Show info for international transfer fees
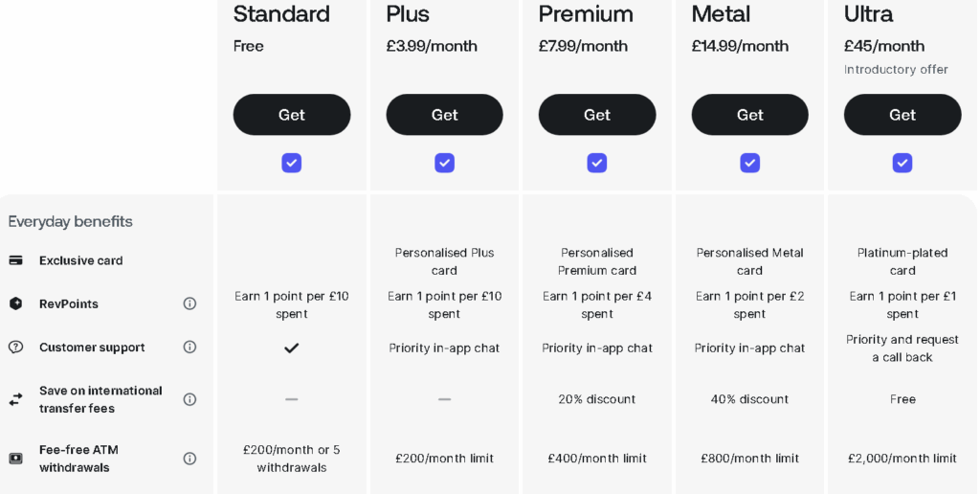The width and height of the screenshot is (980, 494). coord(189,399)
